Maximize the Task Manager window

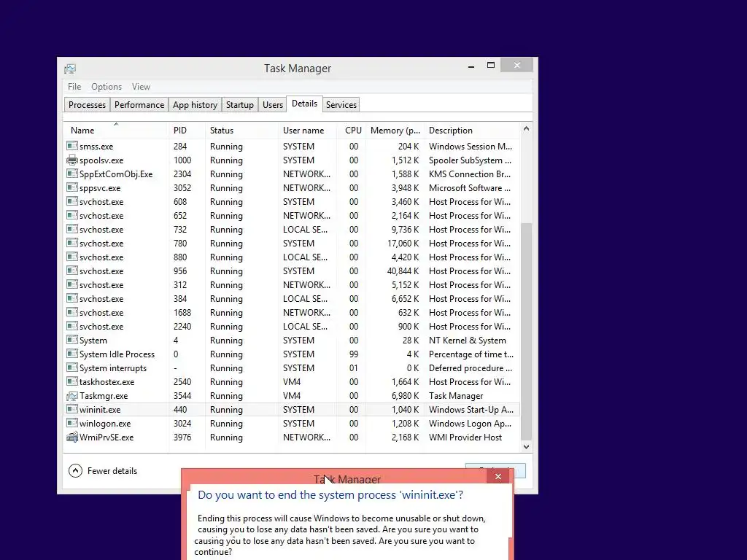pyautogui.click(x=491, y=65)
